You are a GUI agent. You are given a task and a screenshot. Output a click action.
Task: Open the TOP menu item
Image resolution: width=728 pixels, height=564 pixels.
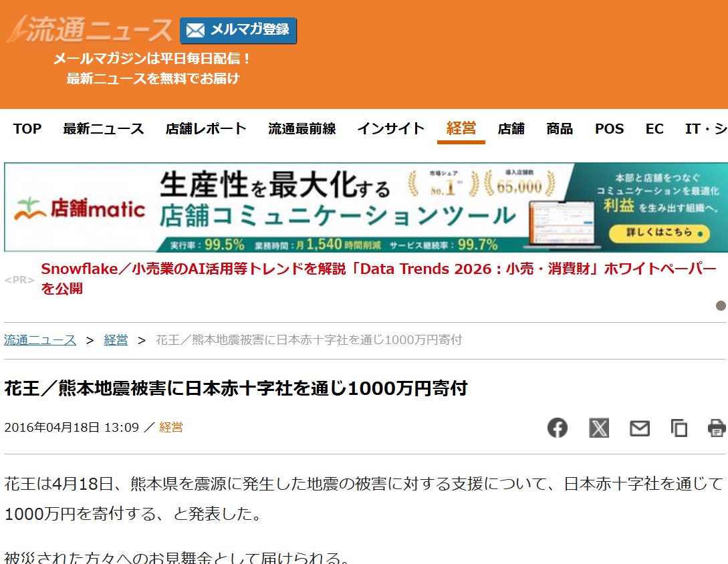27,128
